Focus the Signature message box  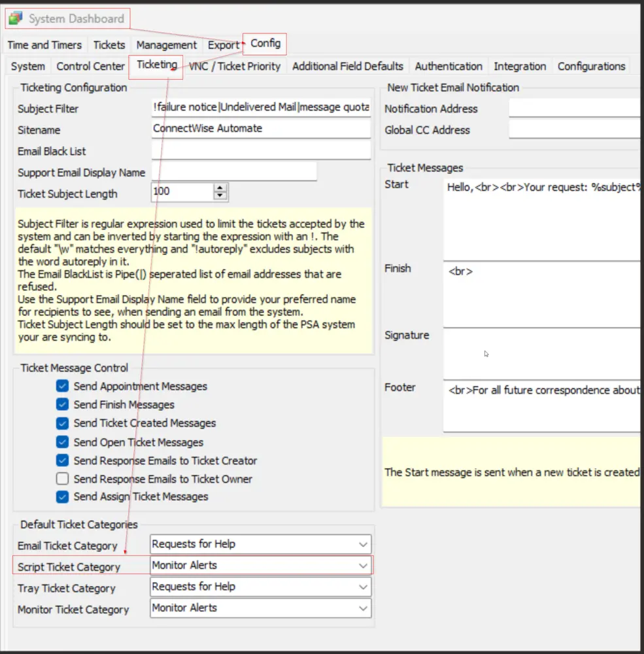541,354
